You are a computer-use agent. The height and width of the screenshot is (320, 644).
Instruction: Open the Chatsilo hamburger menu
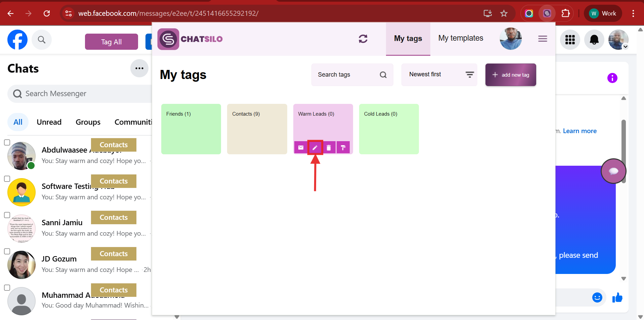543,39
